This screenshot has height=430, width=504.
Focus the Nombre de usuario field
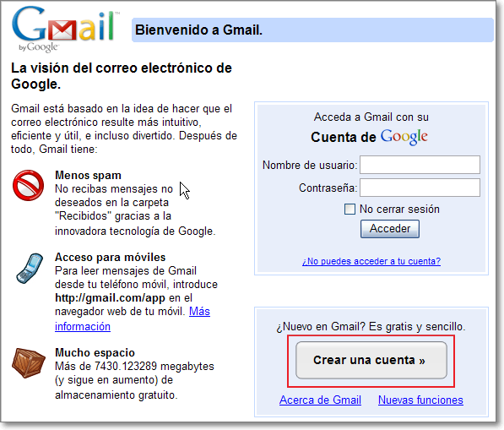420,165
